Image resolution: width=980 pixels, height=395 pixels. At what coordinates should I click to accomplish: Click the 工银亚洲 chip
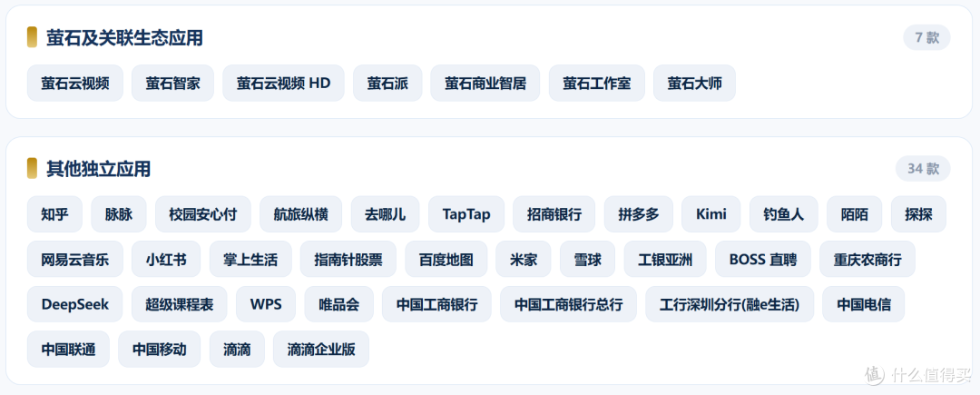tap(665, 260)
